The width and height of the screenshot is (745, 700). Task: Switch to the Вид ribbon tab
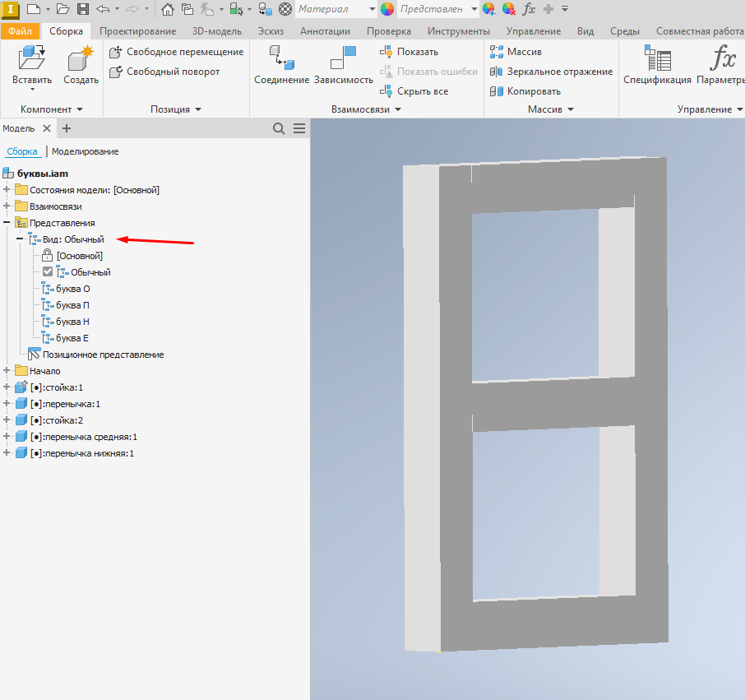tap(585, 31)
